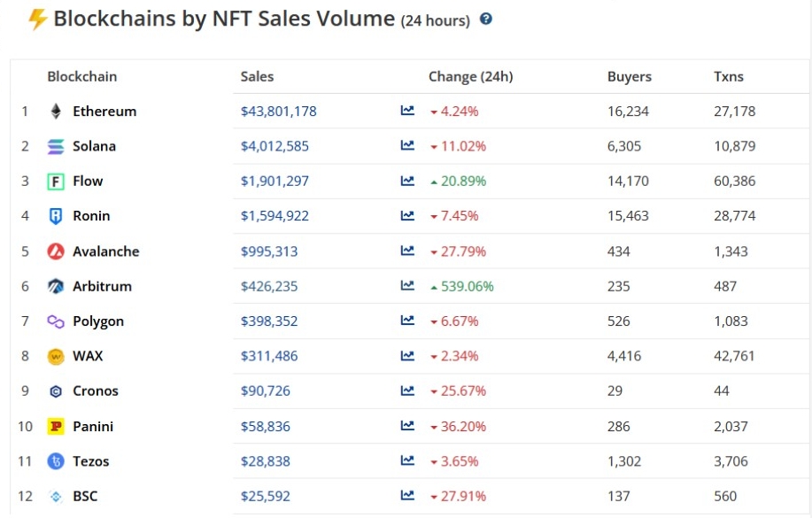
Task: Open the Arbitrum sales chart icon
Action: (x=407, y=286)
